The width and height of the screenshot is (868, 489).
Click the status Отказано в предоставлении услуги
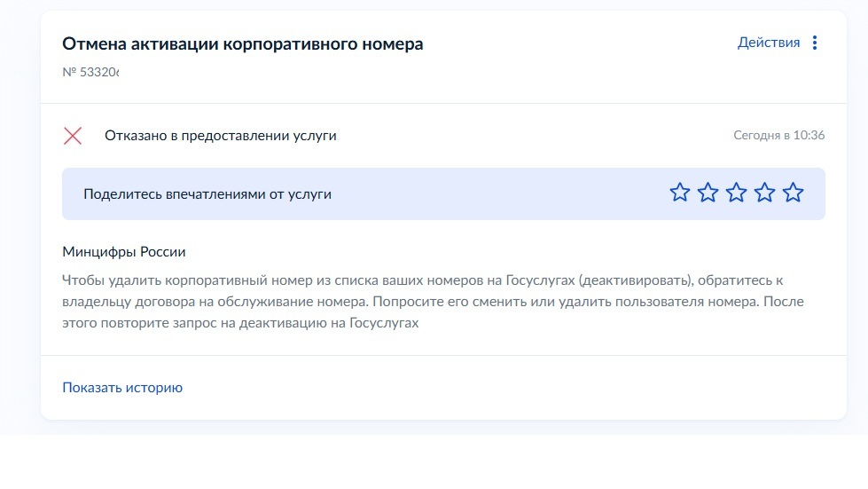[220, 136]
